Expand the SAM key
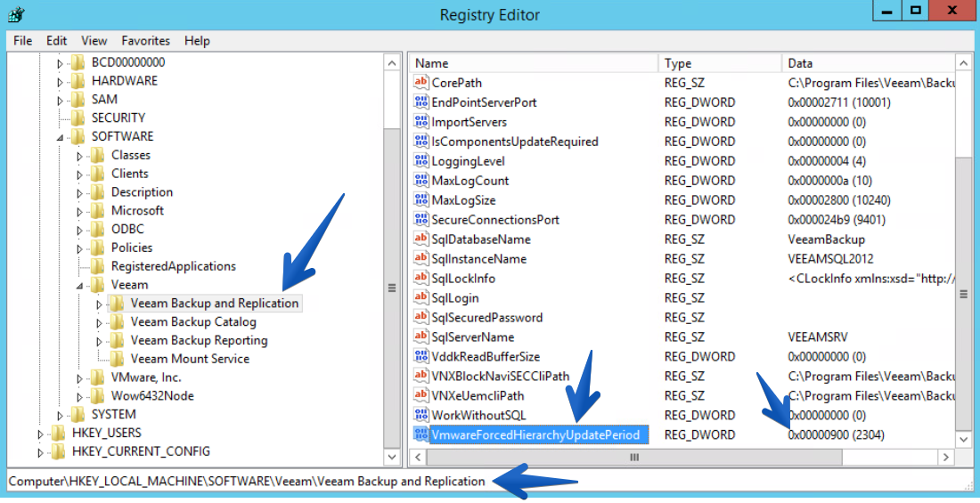Image resolution: width=980 pixels, height=503 pixels. click(x=60, y=100)
